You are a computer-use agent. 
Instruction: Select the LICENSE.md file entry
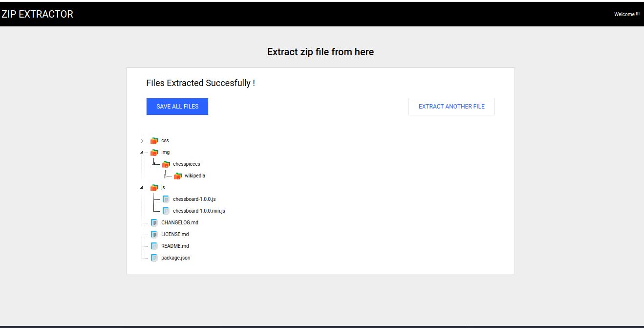[175, 234]
